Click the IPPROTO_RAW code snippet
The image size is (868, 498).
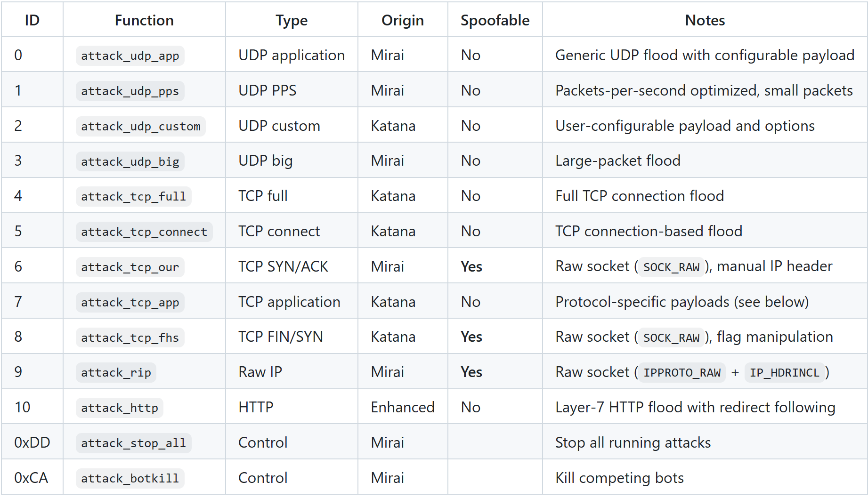point(681,372)
